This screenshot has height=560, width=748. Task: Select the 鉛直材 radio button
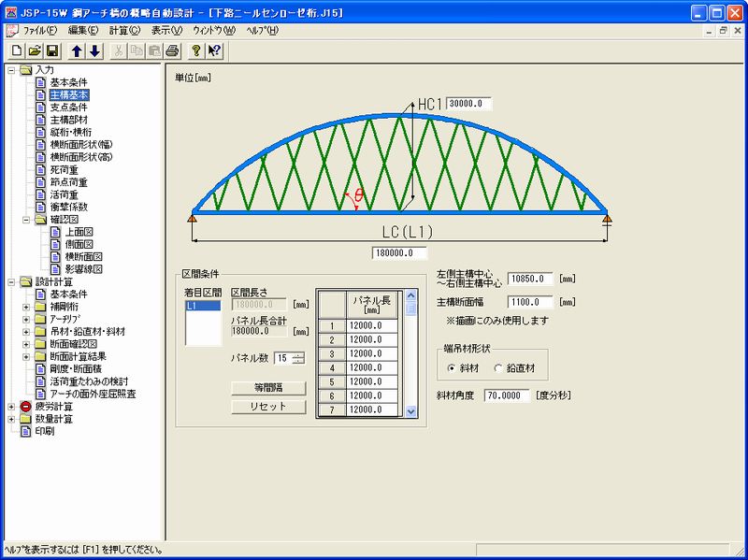point(498,366)
